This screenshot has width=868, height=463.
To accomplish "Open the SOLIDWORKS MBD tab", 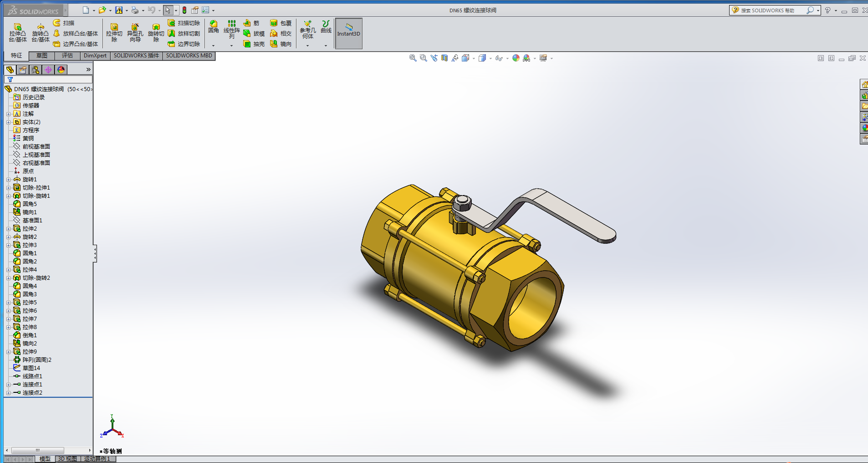I will (x=189, y=56).
